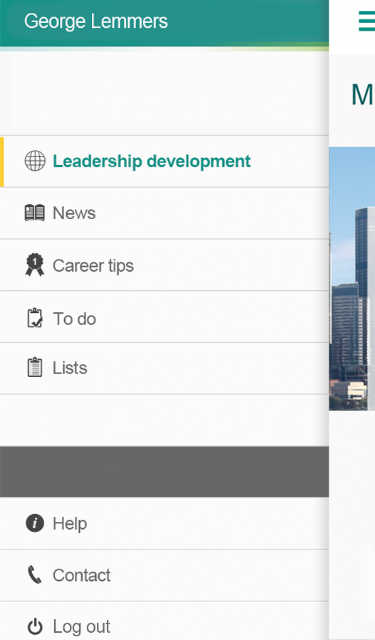Select the To do menu item
The width and height of the screenshot is (375, 640).
pyautogui.click(x=164, y=317)
